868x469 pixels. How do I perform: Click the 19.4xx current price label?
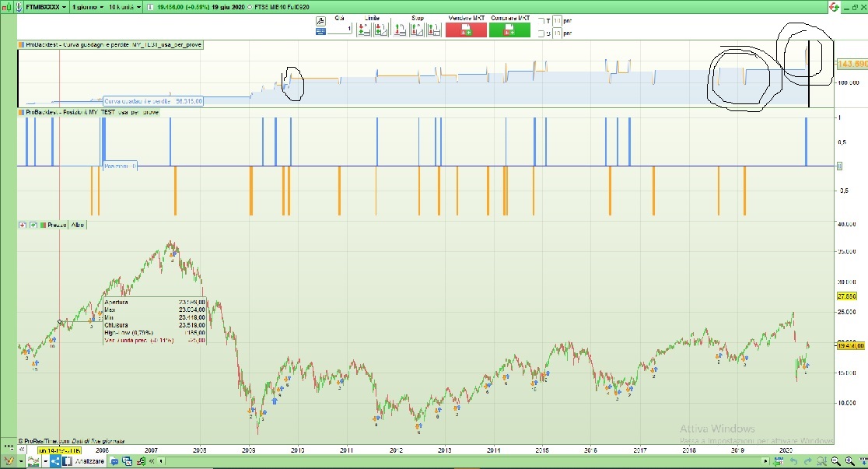tap(851, 345)
